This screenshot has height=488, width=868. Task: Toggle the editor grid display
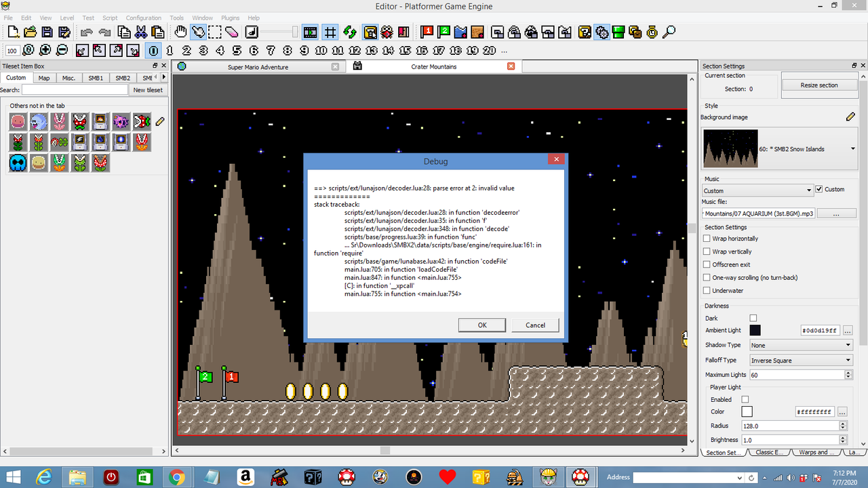(329, 32)
